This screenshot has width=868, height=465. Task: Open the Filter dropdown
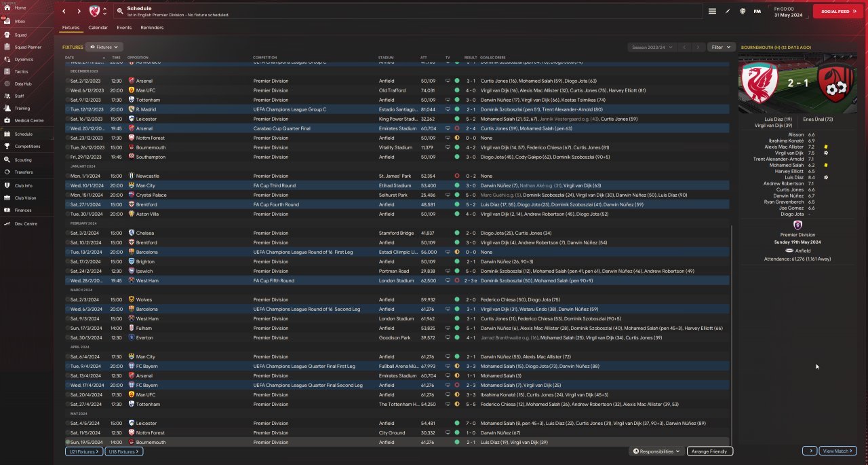pos(721,47)
